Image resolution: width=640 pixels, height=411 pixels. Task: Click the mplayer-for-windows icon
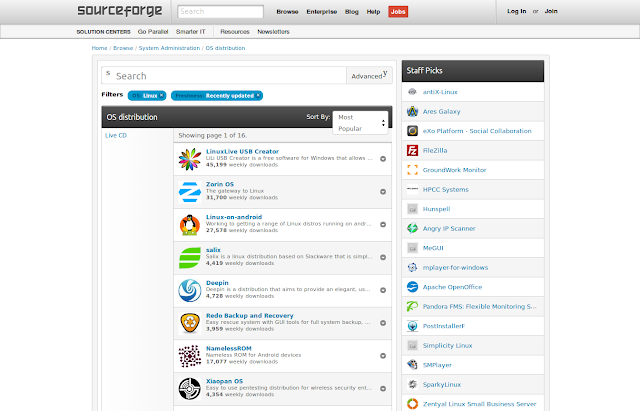(412, 267)
